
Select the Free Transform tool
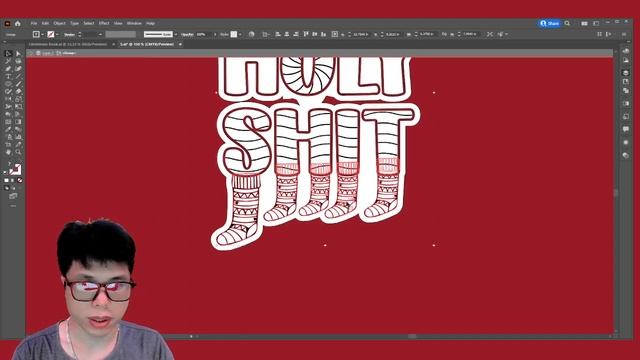(x=18, y=107)
